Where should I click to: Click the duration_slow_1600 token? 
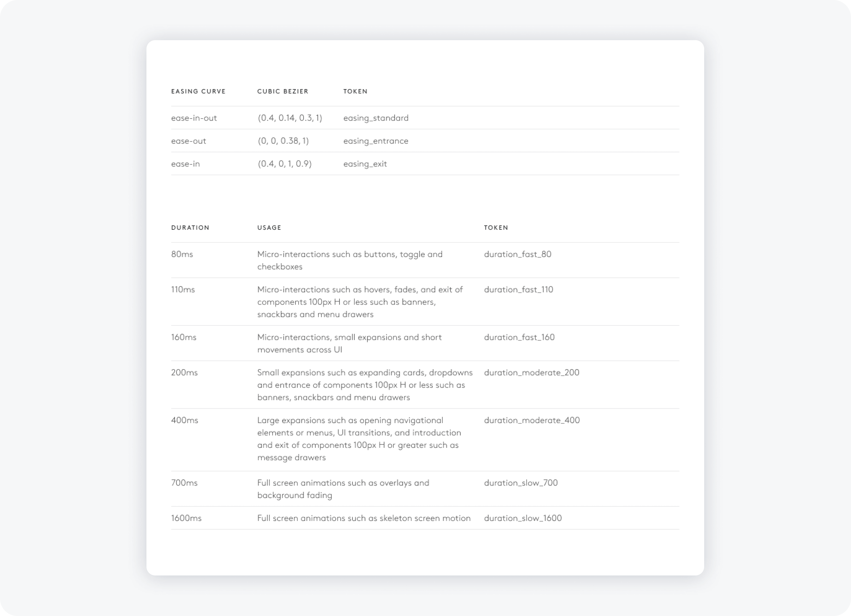(523, 518)
